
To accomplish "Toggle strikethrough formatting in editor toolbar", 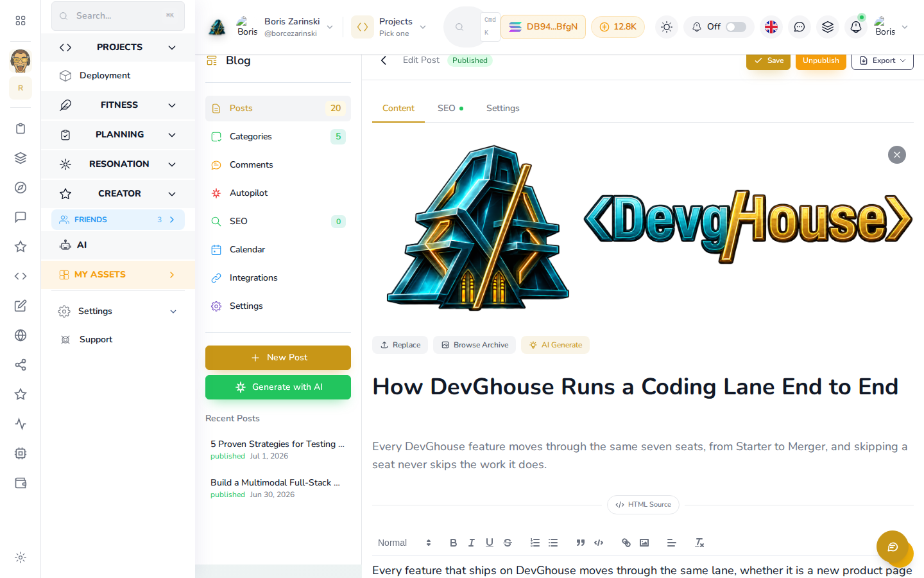I will (507, 543).
